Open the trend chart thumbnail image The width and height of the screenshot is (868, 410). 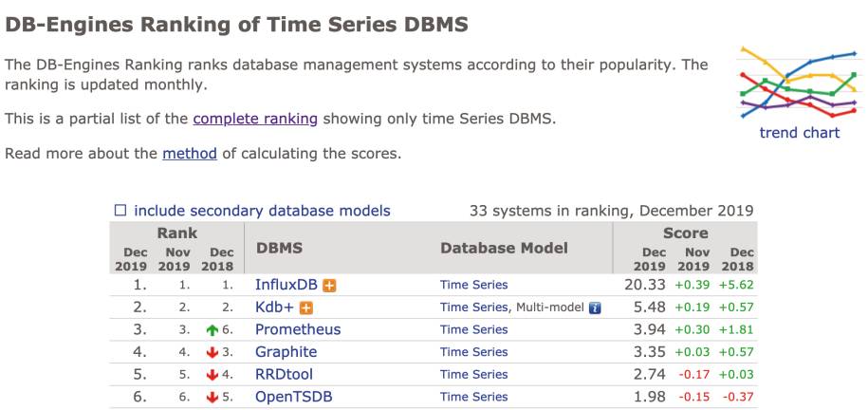pyautogui.click(x=799, y=83)
